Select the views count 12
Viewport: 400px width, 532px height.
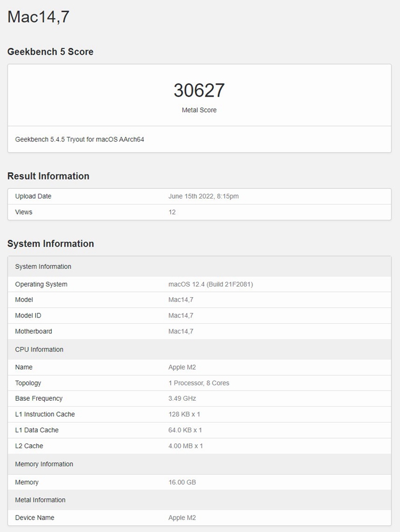172,212
